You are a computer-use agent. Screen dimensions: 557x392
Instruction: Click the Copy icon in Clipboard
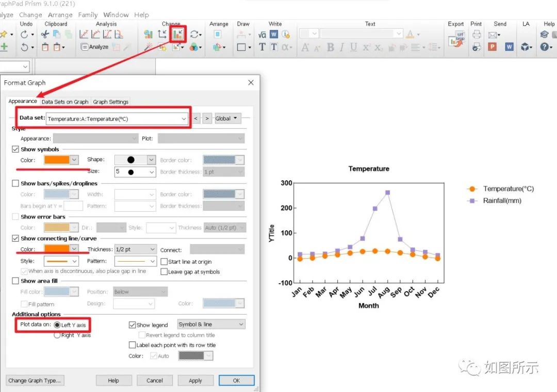(57, 35)
